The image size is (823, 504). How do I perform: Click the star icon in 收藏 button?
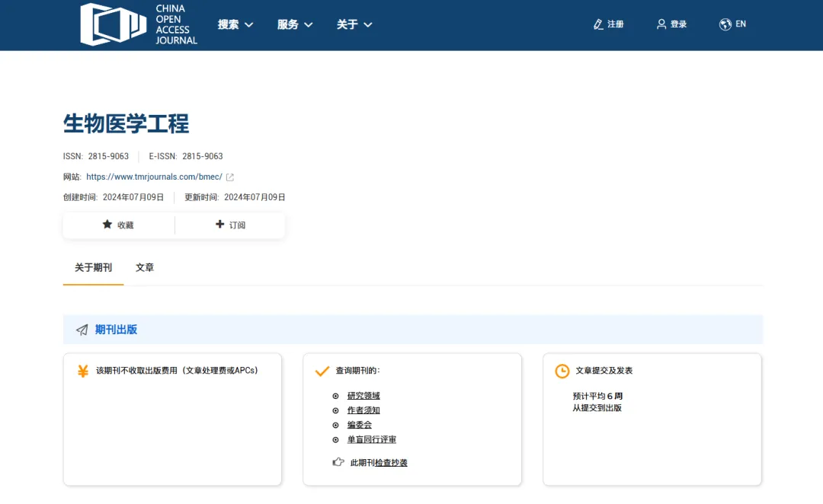107,225
